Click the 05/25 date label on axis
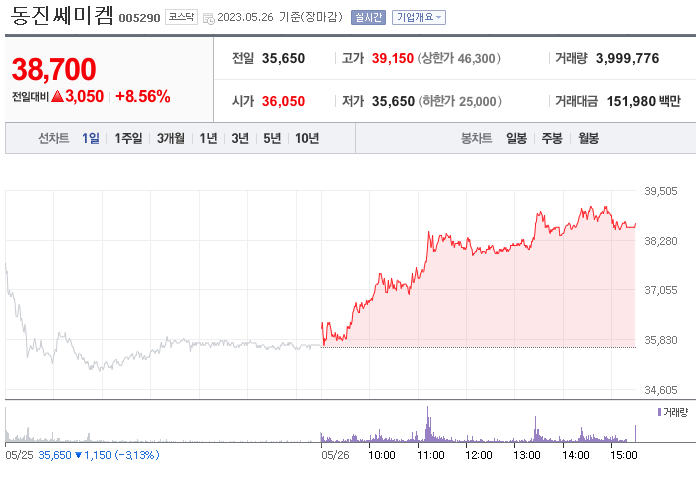The image size is (696, 481). pyautogui.click(x=19, y=455)
